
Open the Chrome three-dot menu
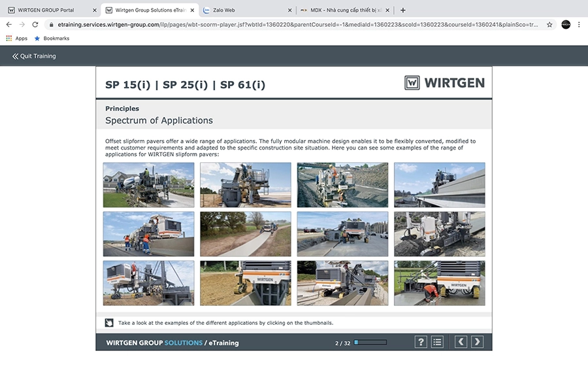click(579, 24)
